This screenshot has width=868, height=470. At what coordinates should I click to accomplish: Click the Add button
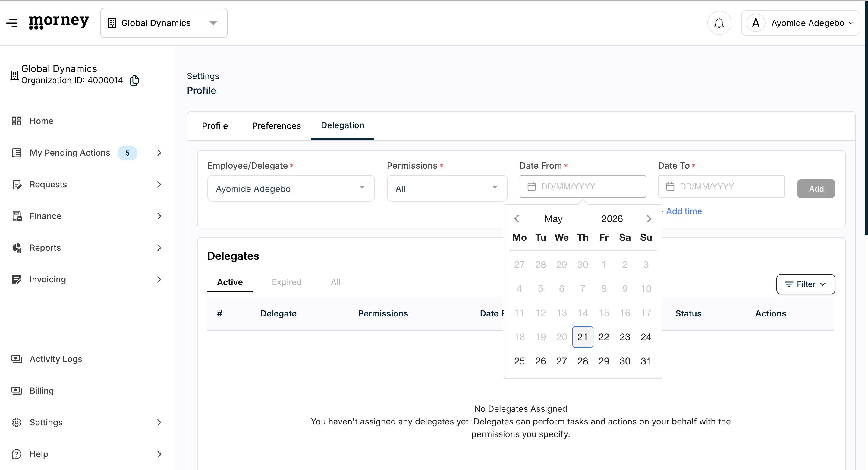click(816, 189)
